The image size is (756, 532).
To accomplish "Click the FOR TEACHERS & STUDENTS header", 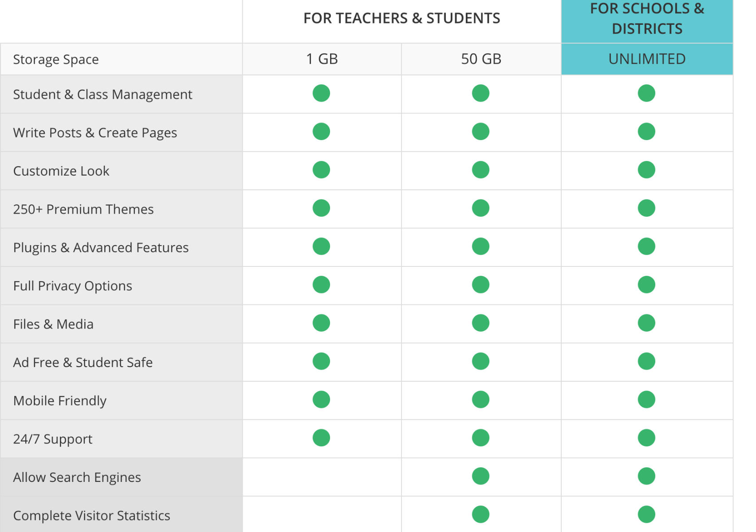I will click(x=402, y=18).
